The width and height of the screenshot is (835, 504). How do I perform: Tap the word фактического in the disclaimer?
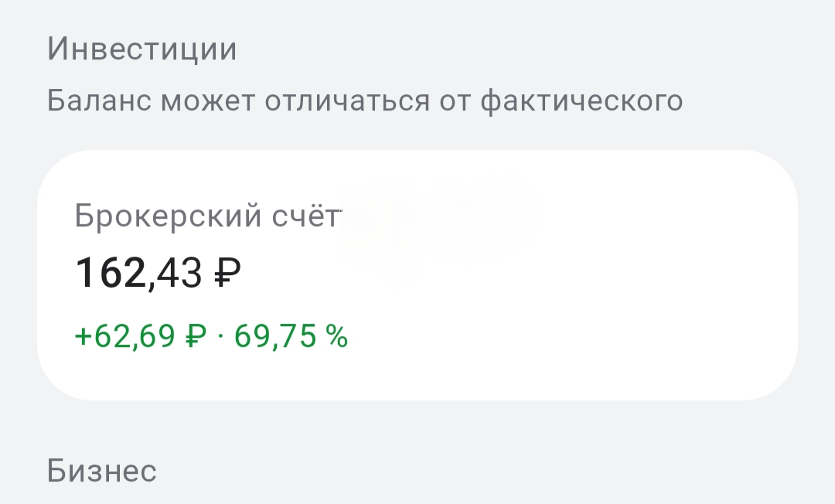581,100
